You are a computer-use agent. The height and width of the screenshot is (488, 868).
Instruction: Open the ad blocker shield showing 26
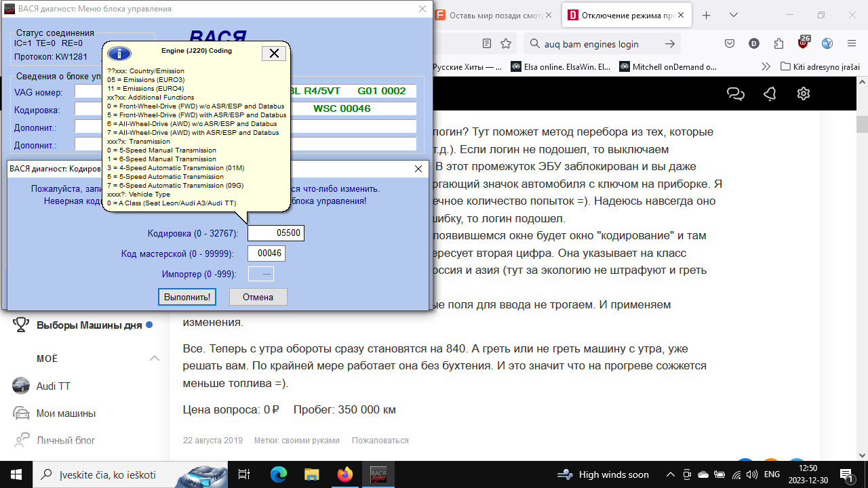pyautogui.click(x=803, y=43)
